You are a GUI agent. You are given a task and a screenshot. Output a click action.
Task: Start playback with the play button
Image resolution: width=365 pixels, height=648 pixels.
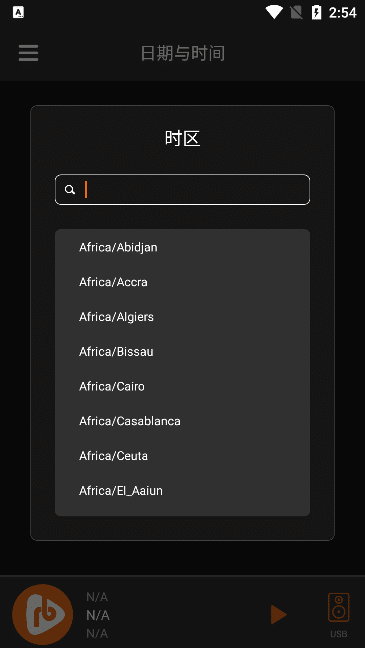[x=279, y=615]
